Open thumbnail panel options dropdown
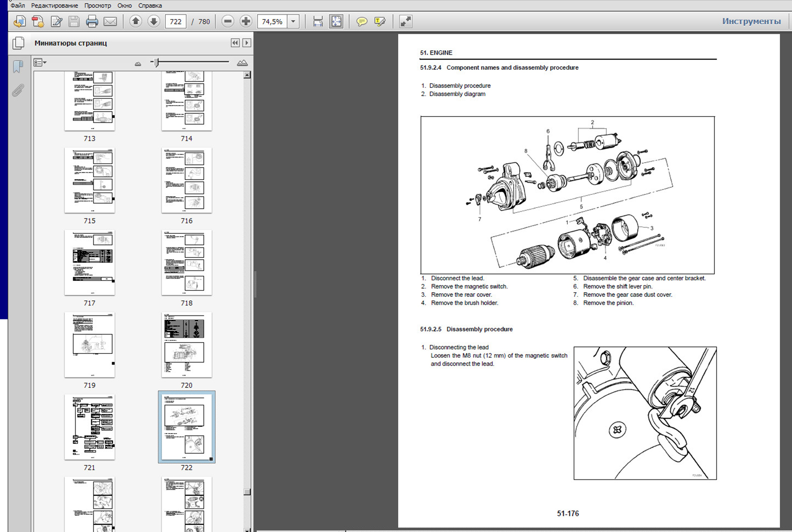 pyautogui.click(x=40, y=63)
